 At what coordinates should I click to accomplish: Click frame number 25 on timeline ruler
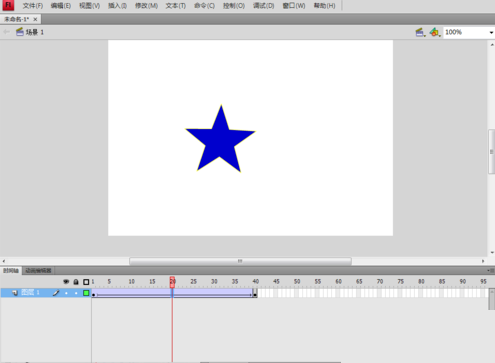(194, 282)
